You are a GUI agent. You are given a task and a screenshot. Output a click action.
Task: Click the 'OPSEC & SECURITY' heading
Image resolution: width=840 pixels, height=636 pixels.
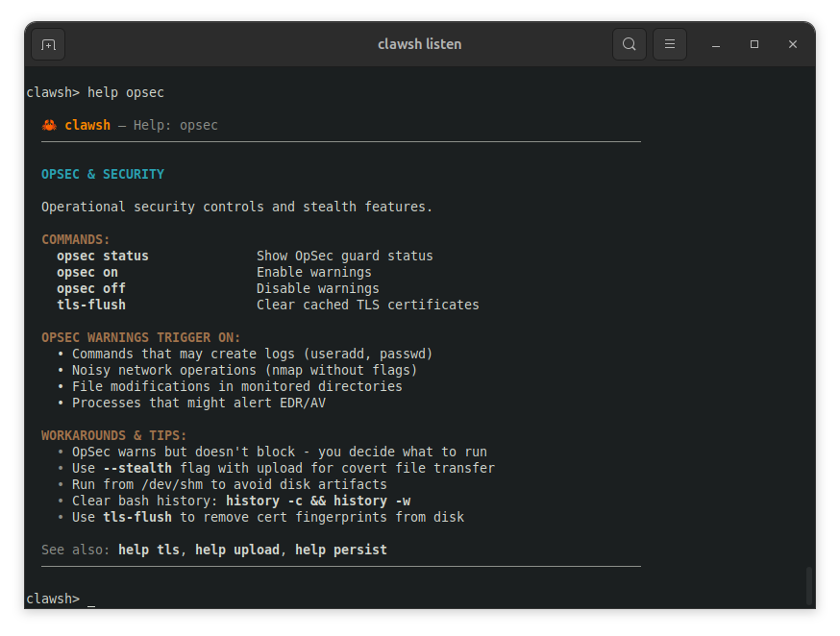point(103,175)
